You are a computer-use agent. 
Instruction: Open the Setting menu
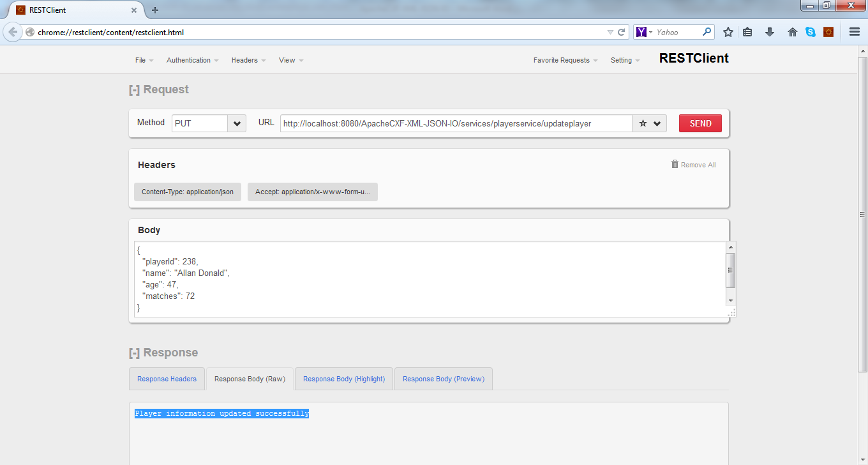tap(625, 60)
